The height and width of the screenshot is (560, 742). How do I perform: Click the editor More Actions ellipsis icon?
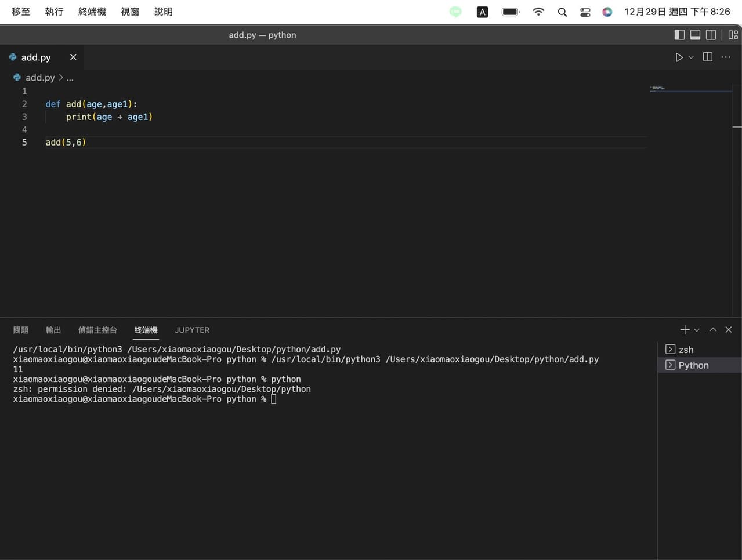(x=725, y=57)
